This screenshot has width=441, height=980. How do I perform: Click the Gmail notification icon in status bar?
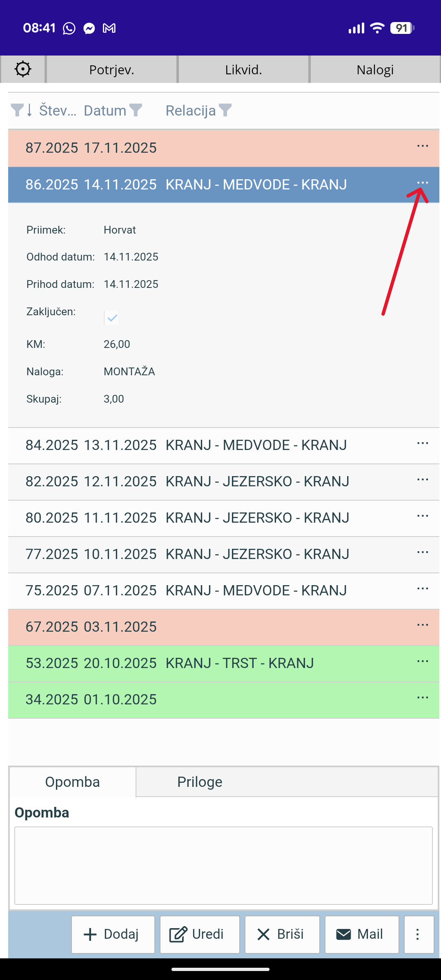pos(109,28)
